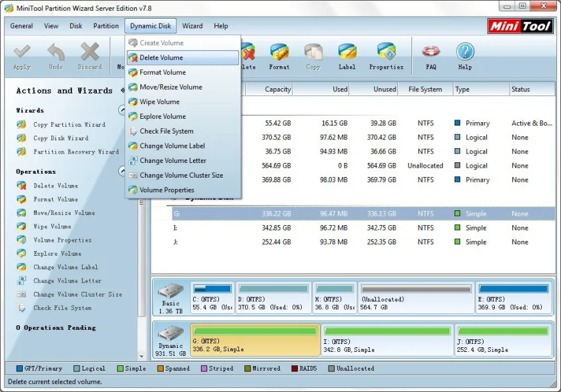Collapse the Actions and Wizards panel
Screen dimensions: 561x392
click(x=122, y=90)
